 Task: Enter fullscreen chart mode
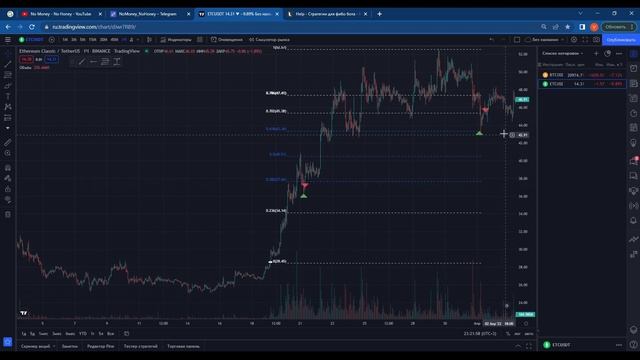[x=585, y=40]
